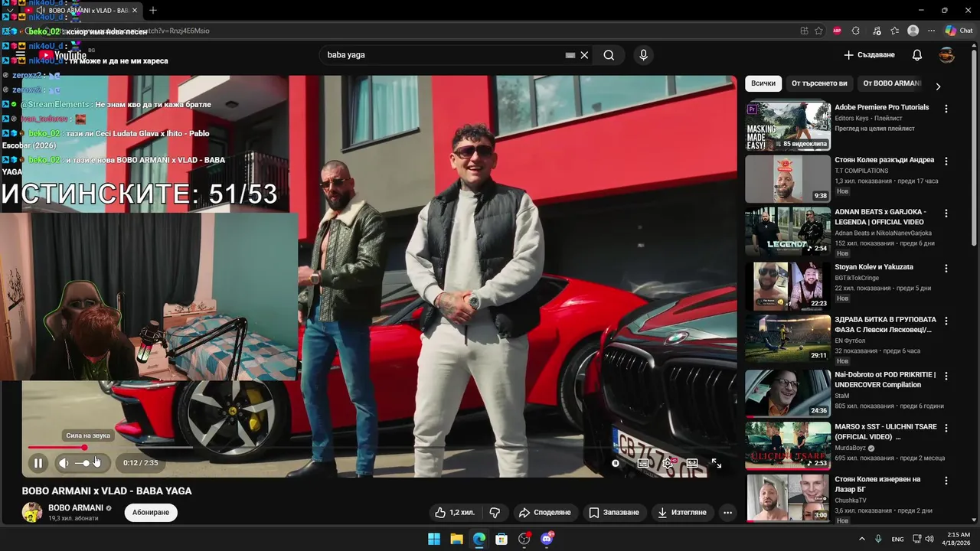Open the ЗДРАВА БИТКА football video thumbnail
The height and width of the screenshot is (551, 980).
pyautogui.click(x=788, y=338)
